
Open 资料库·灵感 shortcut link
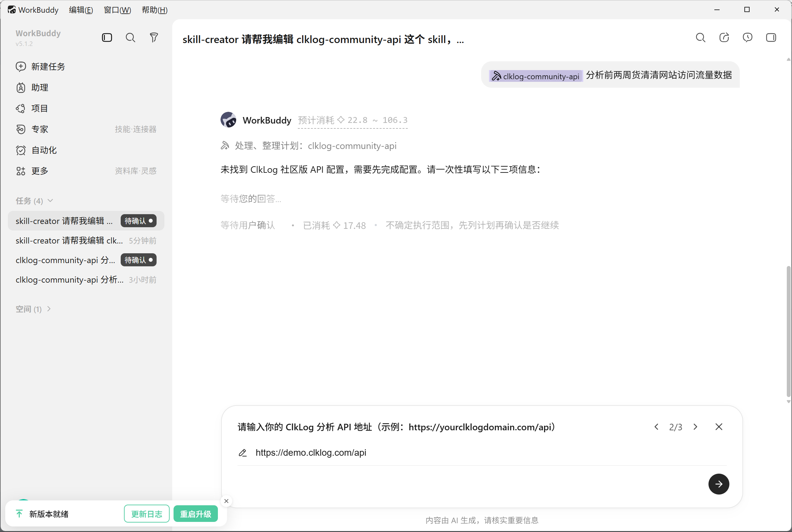click(135, 171)
